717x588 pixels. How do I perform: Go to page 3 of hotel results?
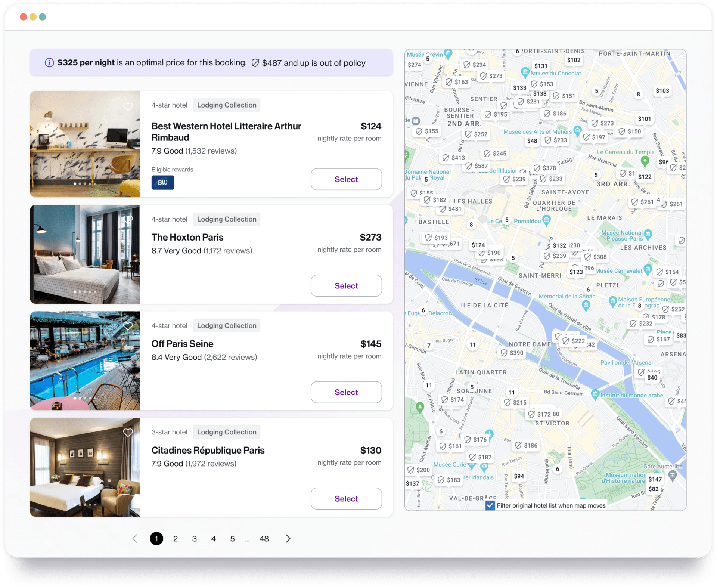click(194, 538)
